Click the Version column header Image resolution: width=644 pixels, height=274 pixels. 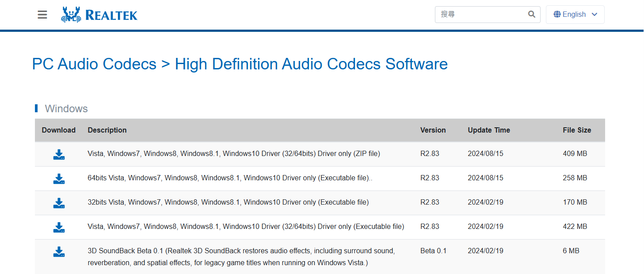click(433, 130)
